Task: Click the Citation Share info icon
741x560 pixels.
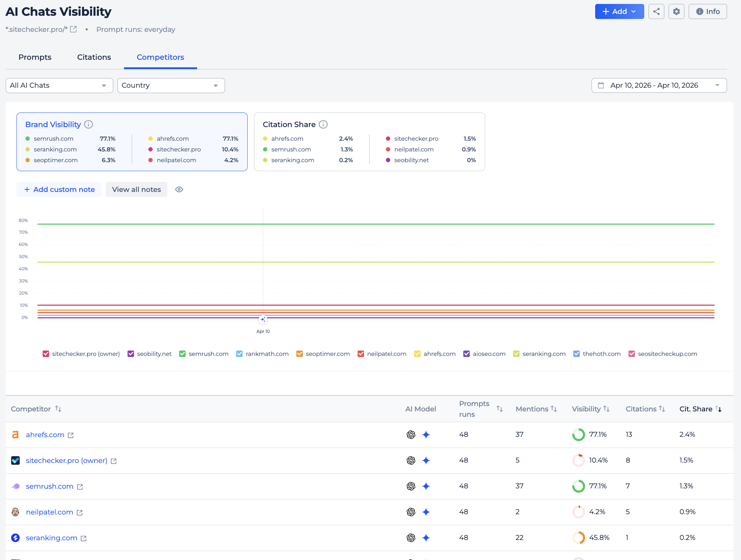Action: 323,124
